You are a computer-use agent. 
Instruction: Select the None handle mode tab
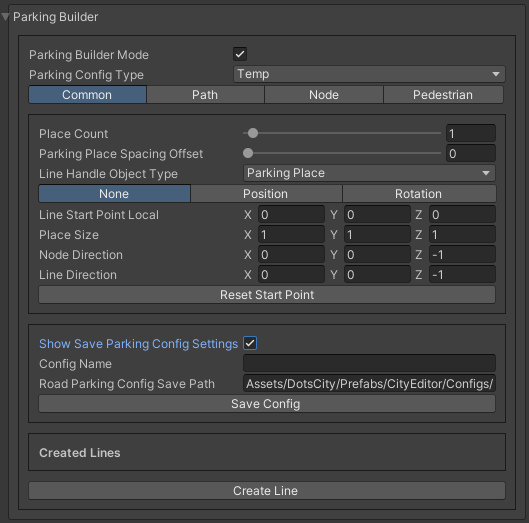[114, 194]
